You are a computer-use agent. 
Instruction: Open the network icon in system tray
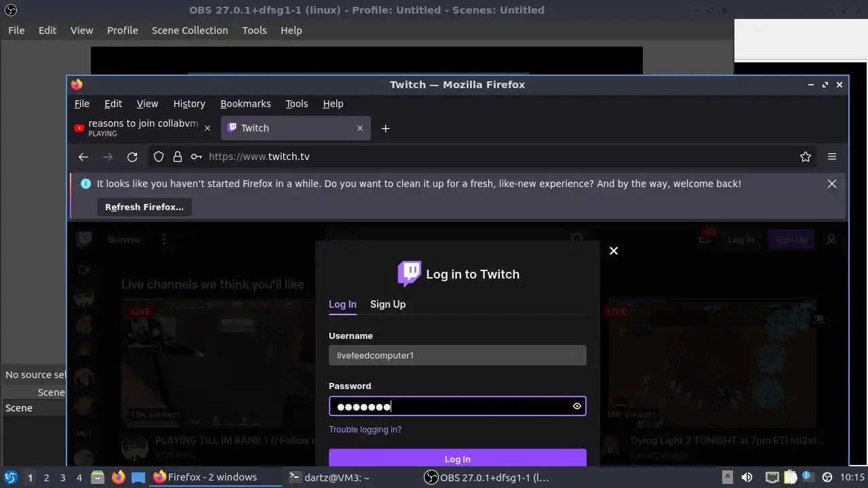point(772,477)
